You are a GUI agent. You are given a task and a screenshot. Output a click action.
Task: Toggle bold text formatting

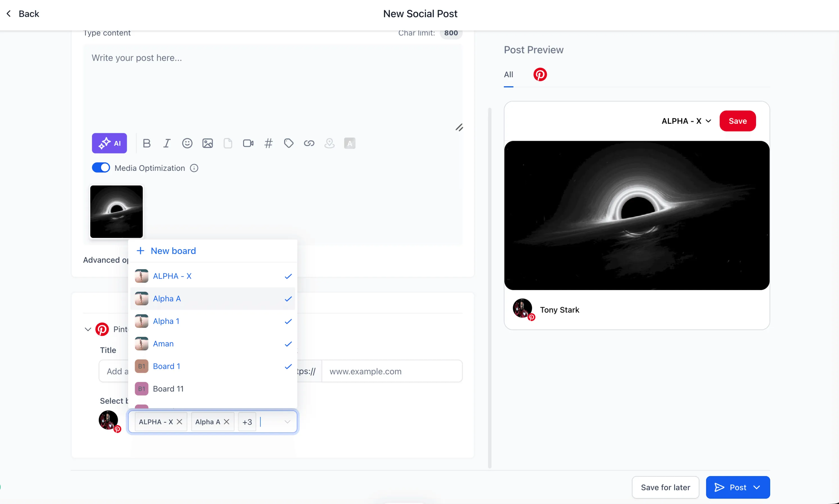[146, 143]
